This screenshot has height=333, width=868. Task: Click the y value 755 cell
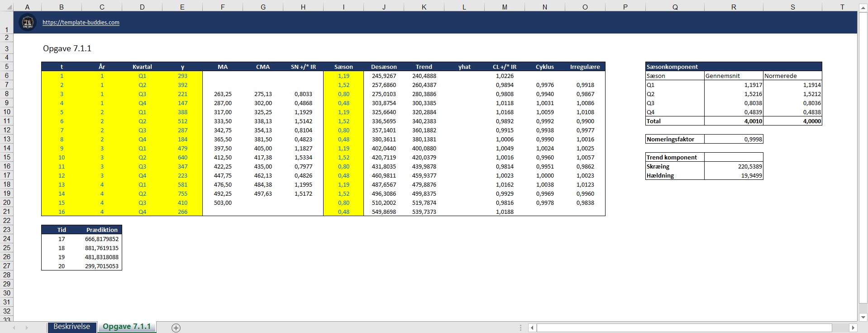[182, 193]
